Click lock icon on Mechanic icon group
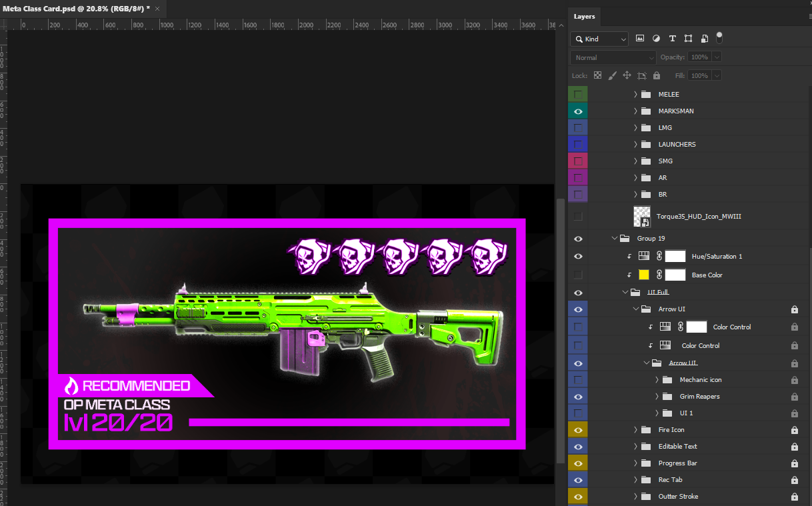Viewport: 812px width, 506px height. coord(794,380)
